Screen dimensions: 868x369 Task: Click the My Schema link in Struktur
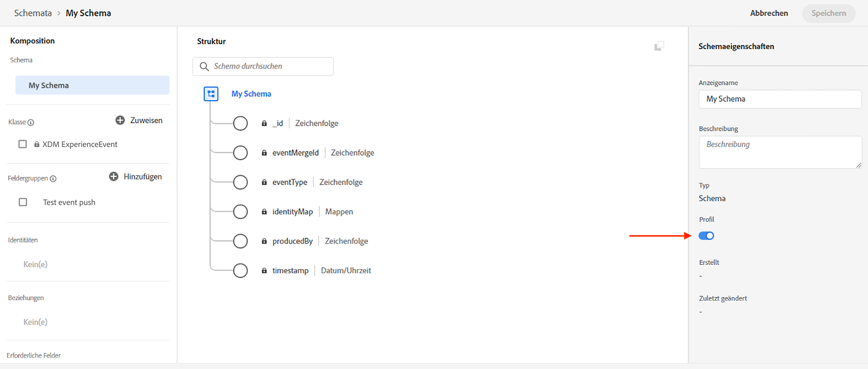point(251,94)
